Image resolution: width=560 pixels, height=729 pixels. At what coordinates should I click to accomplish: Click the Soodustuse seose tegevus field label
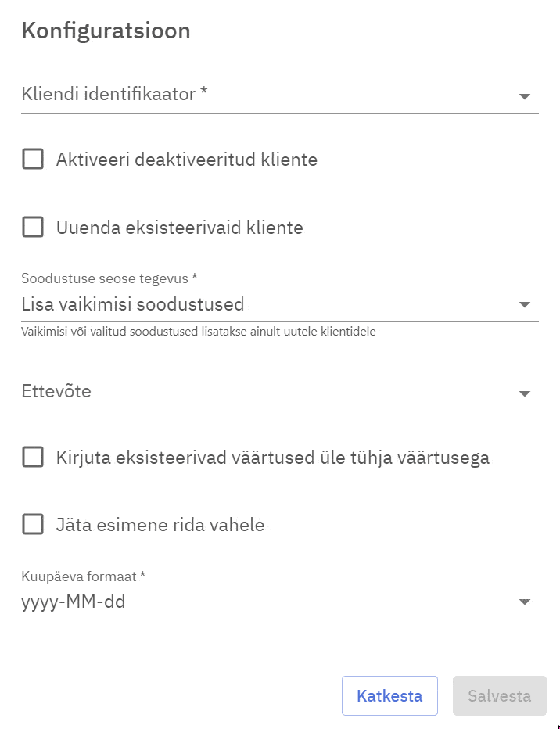coord(109,278)
